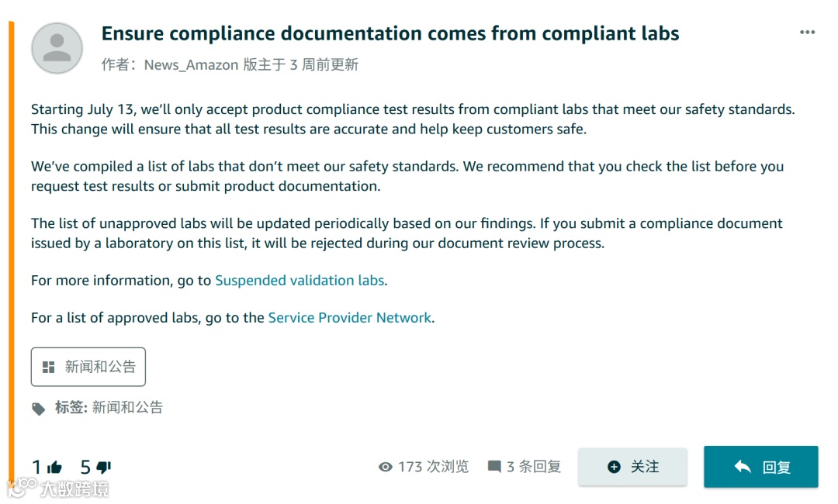838x504 pixels.
Task: Click the author's profile avatar
Action: pyautogui.click(x=57, y=48)
